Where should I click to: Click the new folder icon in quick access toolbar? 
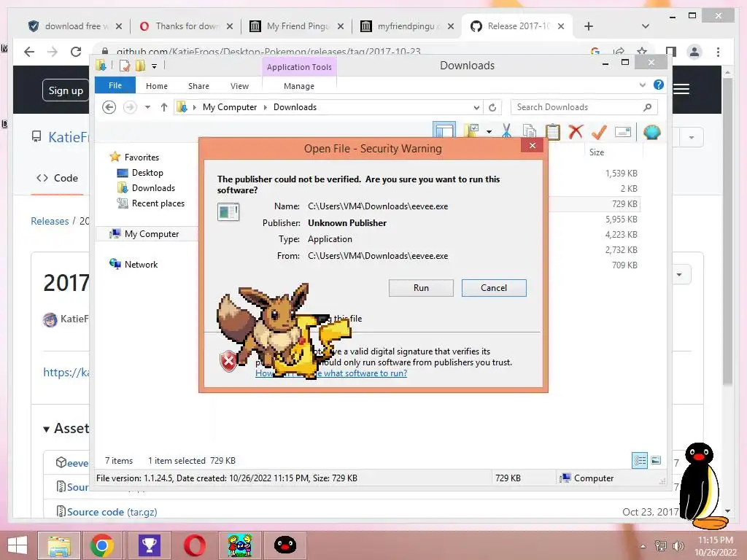click(x=139, y=66)
